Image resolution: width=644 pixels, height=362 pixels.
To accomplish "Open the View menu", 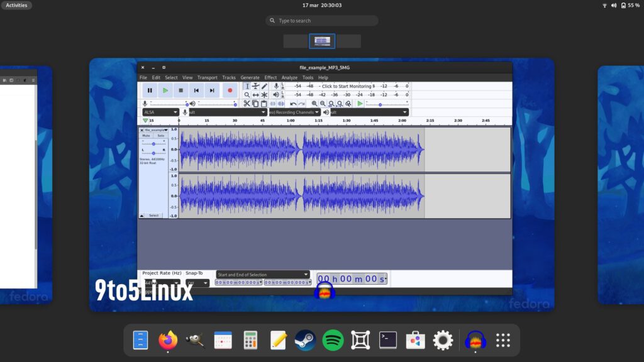I will pyautogui.click(x=187, y=77).
